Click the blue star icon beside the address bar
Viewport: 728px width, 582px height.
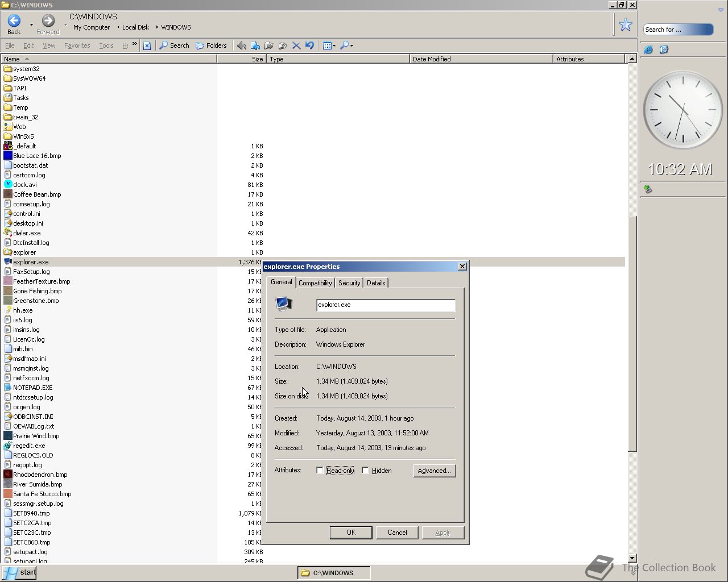click(x=626, y=24)
